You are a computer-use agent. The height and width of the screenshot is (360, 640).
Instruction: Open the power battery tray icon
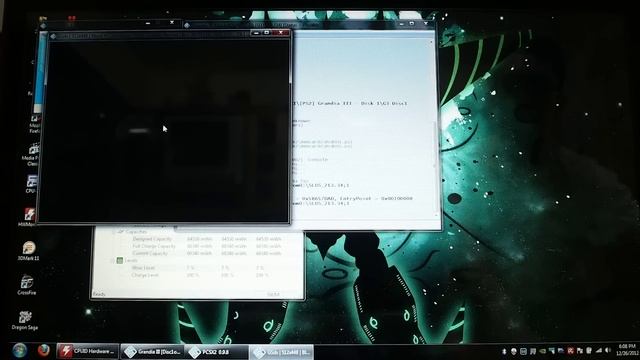pos(589,351)
